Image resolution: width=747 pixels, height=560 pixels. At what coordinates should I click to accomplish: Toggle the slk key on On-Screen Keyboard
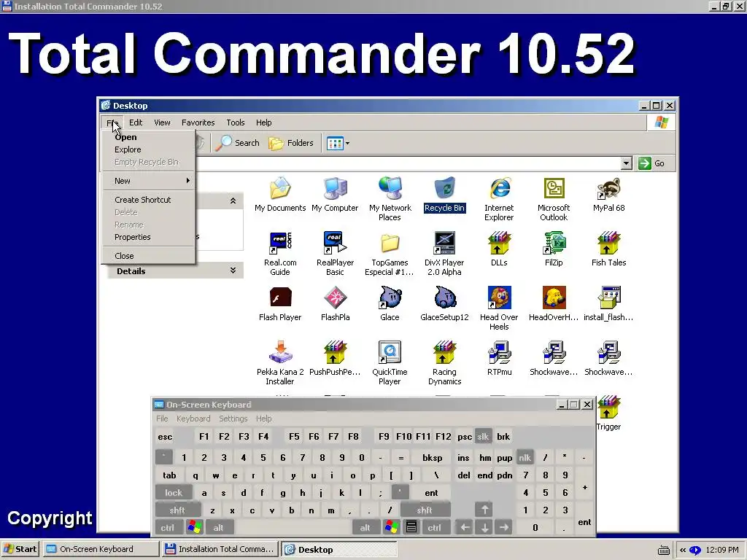pyautogui.click(x=483, y=437)
